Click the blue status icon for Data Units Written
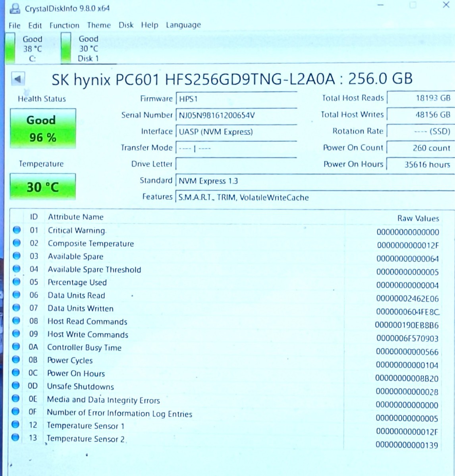The height and width of the screenshot is (476, 455). 16,308
